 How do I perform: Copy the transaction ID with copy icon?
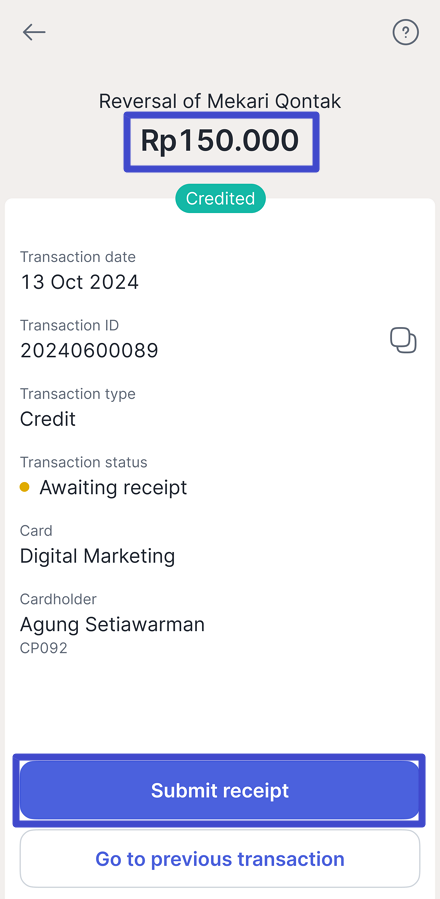403,341
